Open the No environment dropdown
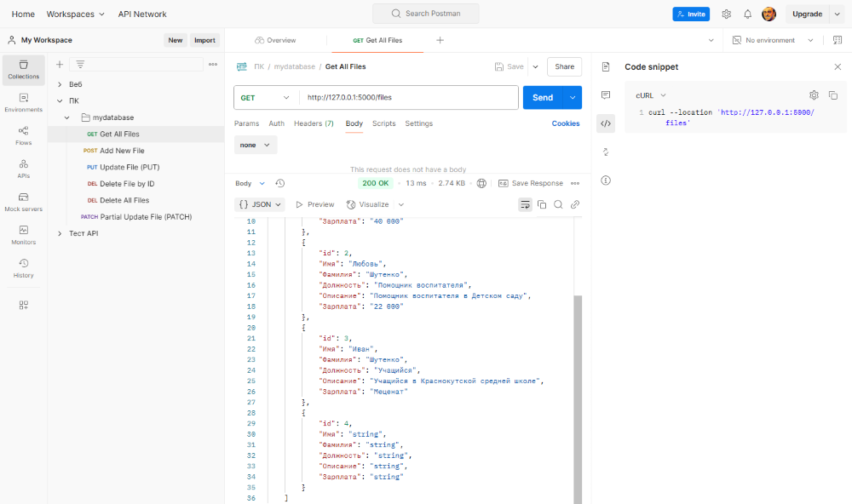The height and width of the screenshot is (504, 852). (x=774, y=40)
